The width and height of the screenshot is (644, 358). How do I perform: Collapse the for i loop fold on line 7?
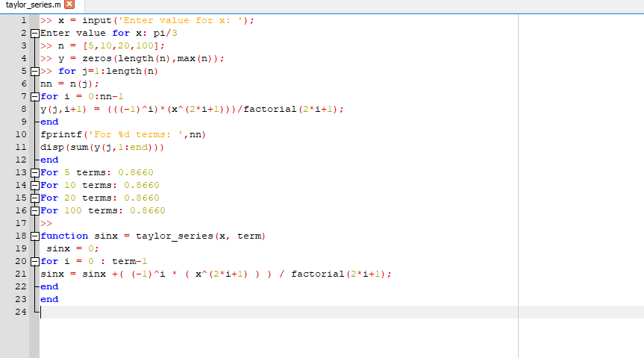(35, 97)
